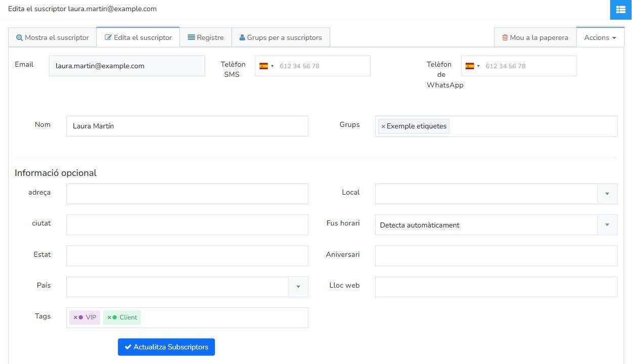Open the País dropdown arrow
This screenshot has width=632, height=364.
pyautogui.click(x=298, y=287)
